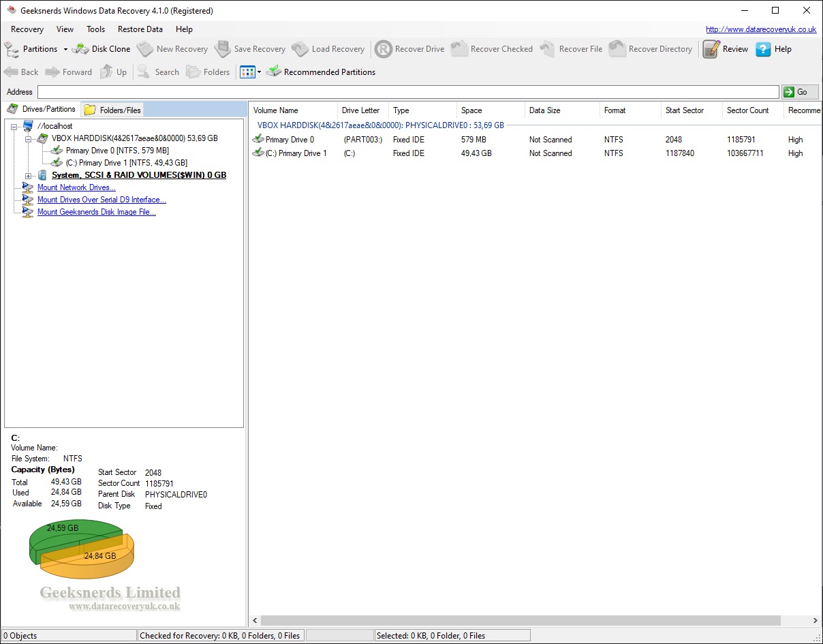This screenshot has width=823, height=644.
Task: Open the Restore Data menu
Action: [140, 29]
